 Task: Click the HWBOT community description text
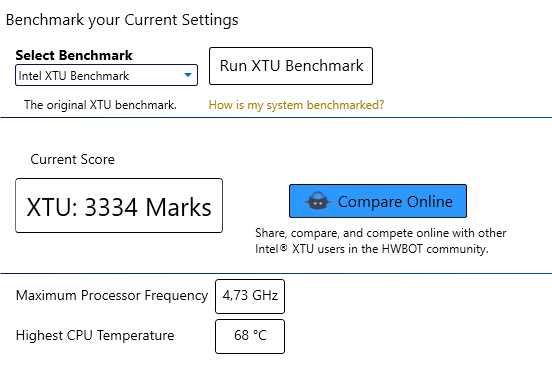(x=381, y=241)
